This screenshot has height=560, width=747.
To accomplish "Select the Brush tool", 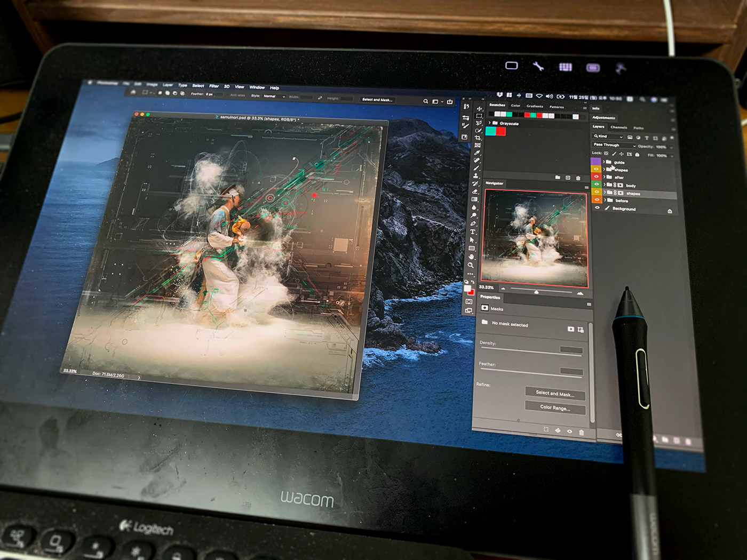I will [x=476, y=168].
